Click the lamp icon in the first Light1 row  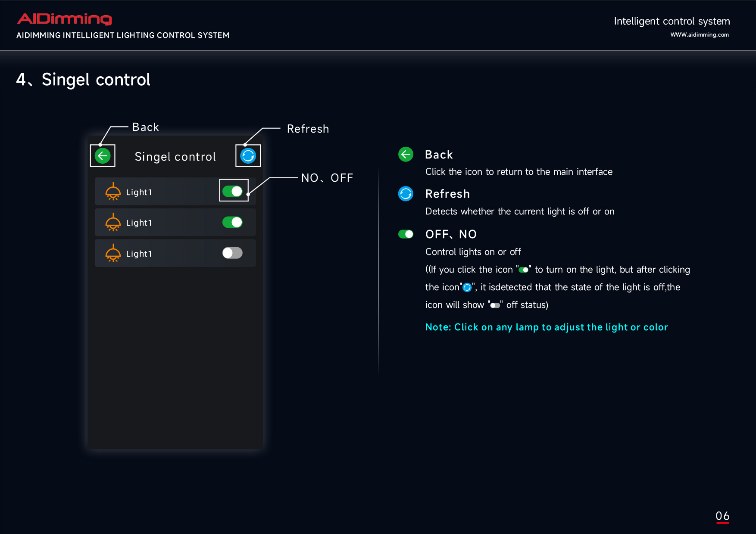113,192
